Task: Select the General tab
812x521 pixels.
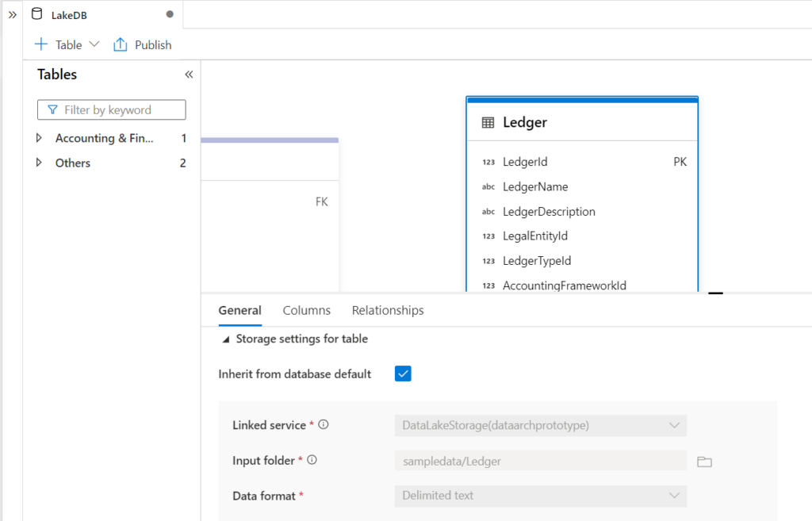Action: coord(239,310)
